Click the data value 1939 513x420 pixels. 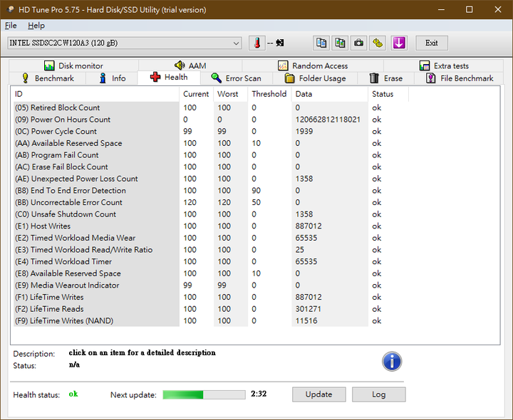(x=304, y=132)
